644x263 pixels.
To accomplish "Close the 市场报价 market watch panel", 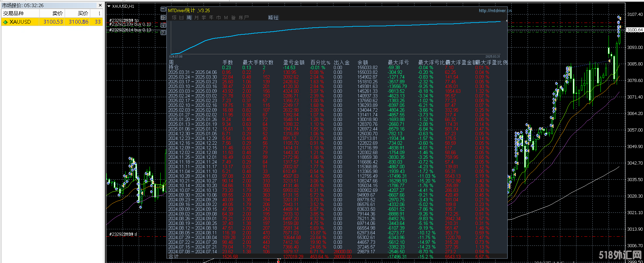I will click(x=100, y=5).
